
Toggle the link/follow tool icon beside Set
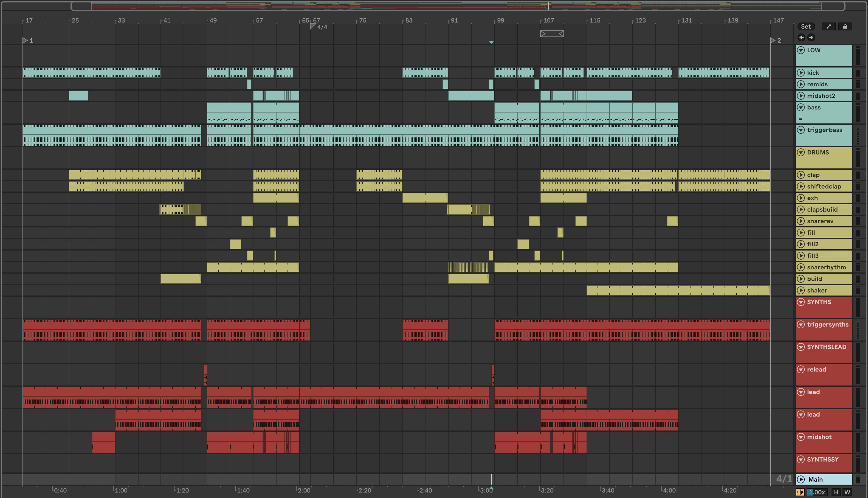(829, 26)
